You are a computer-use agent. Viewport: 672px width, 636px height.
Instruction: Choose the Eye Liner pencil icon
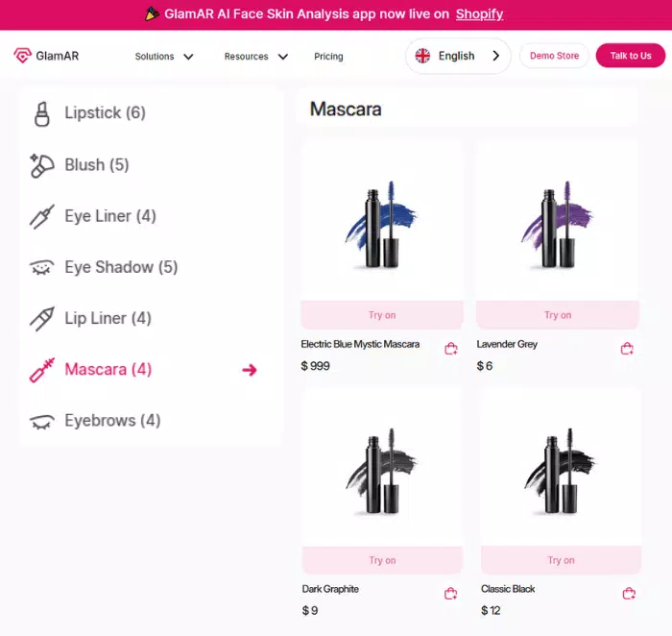41,216
